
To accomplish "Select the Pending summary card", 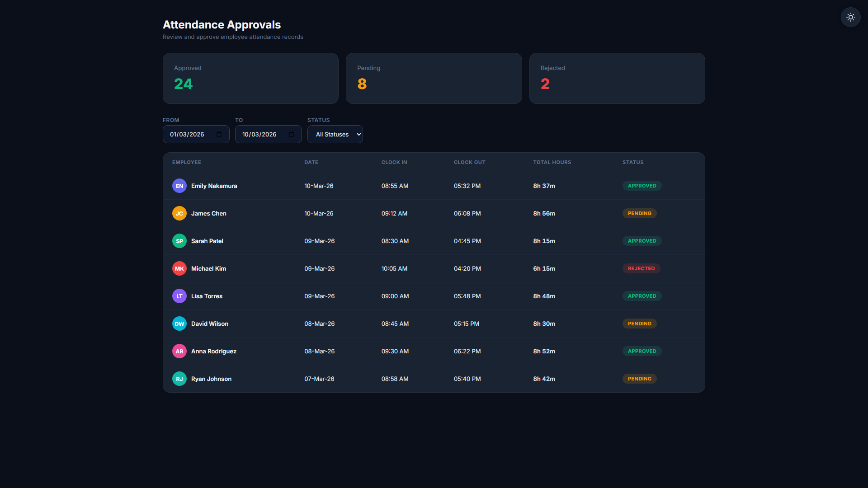I will pos(434,78).
